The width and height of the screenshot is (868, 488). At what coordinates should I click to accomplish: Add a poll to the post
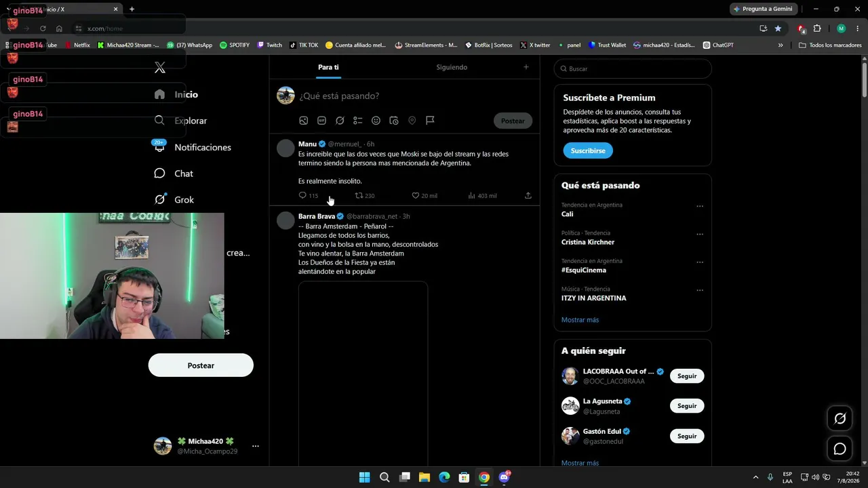358,121
